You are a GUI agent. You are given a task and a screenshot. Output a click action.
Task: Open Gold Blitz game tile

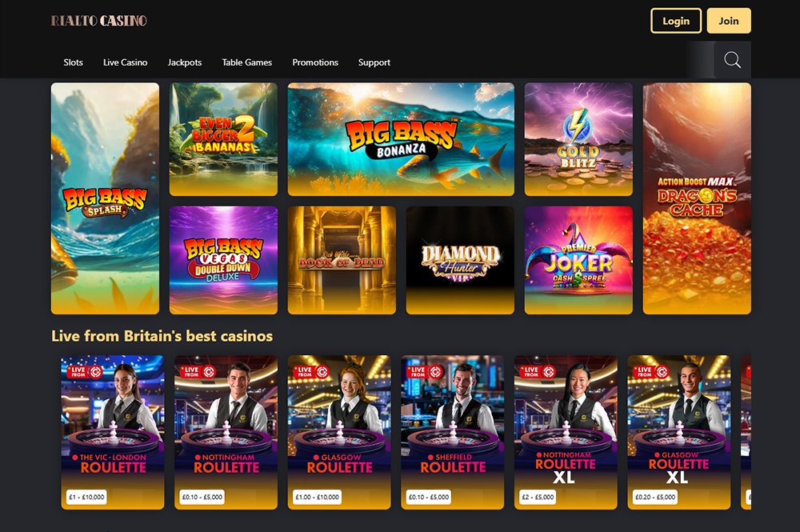pos(578,139)
